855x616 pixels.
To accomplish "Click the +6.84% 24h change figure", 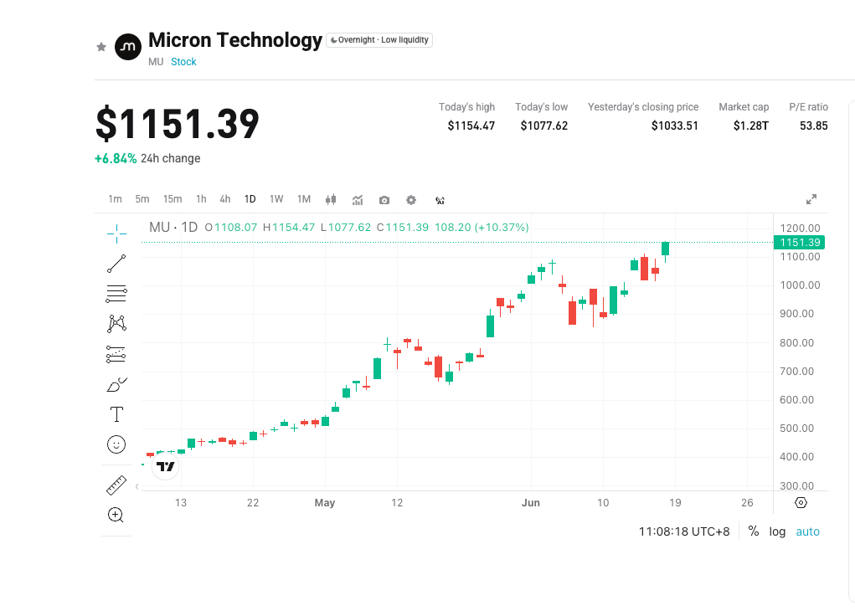I will [x=116, y=159].
